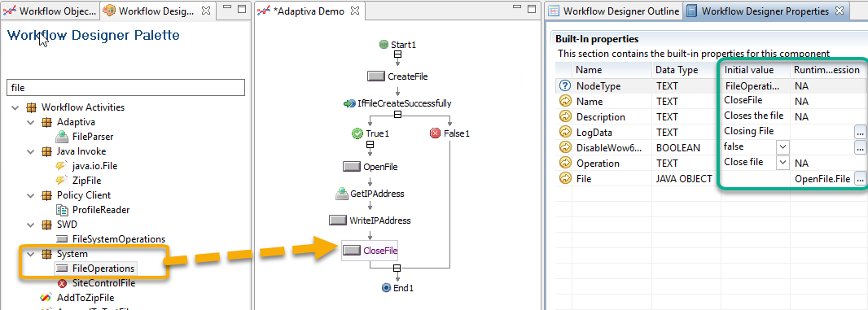
Task: Click the IfFileCreateSuccessfully condition icon
Action: 349,103
